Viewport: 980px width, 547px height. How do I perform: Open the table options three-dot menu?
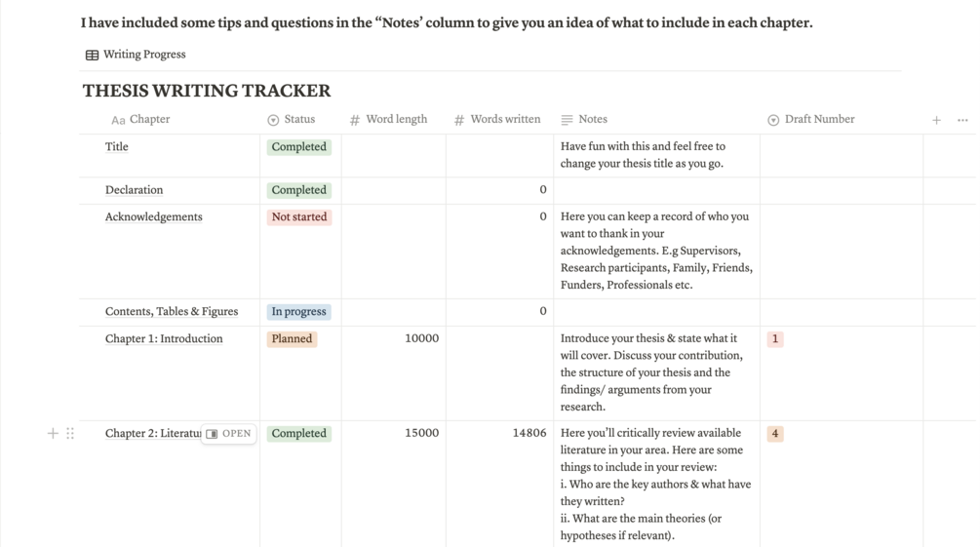click(962, 120)
